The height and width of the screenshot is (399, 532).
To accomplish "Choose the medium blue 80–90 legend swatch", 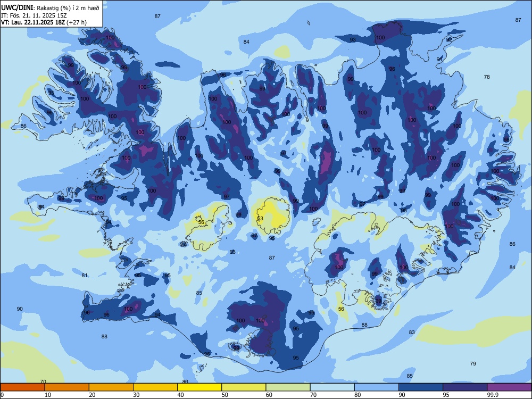I will [376, 387].
